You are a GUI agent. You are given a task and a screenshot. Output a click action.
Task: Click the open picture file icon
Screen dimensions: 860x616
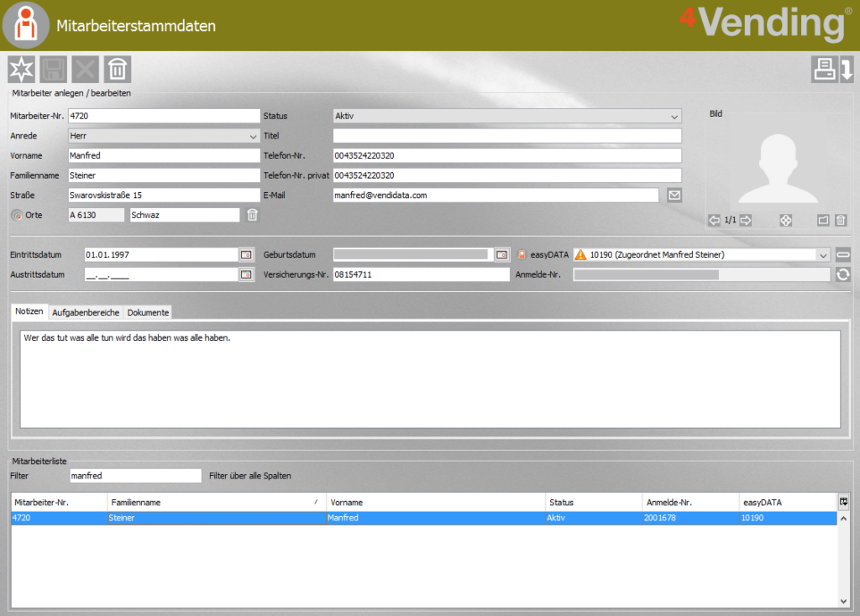tap(823, 221)
